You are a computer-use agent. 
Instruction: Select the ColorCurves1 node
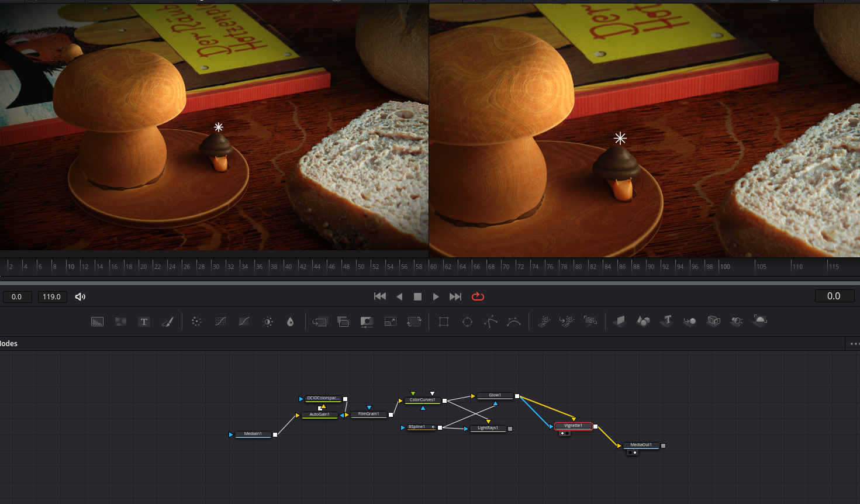[422, 400]
